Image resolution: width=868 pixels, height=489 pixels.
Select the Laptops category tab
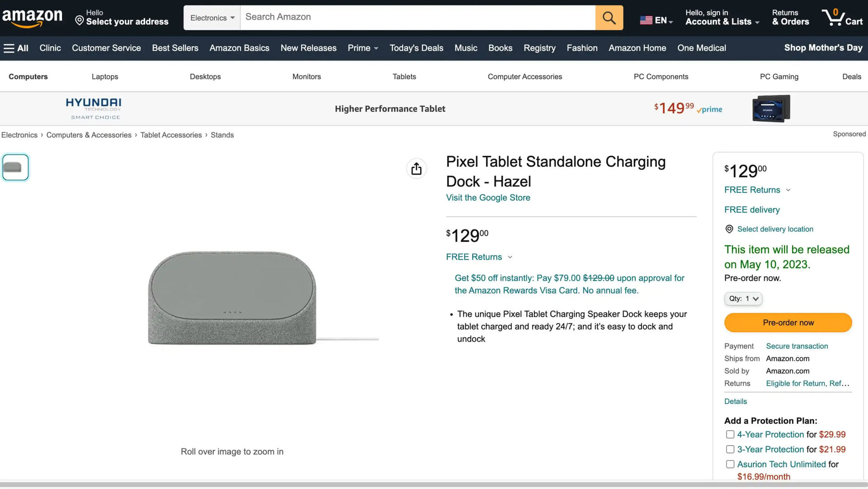pos(105,76)
